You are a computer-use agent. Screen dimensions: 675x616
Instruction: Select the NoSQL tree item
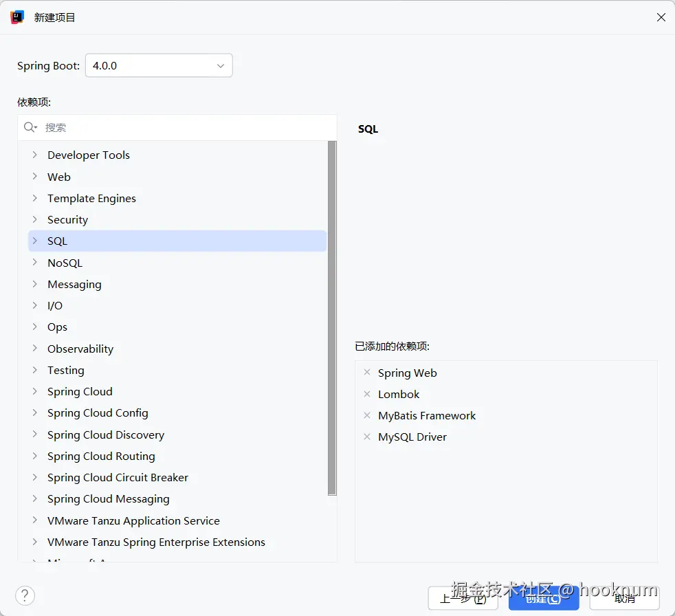pos(65,263)
